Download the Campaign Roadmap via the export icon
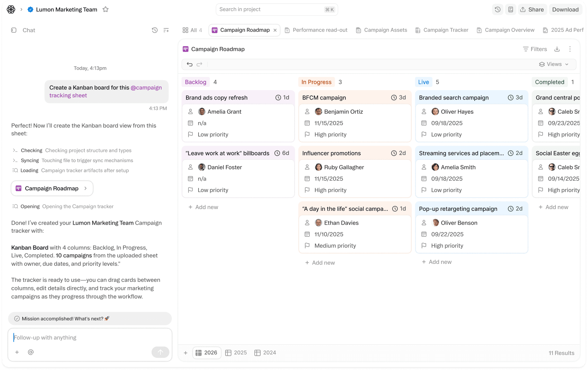 557,49
